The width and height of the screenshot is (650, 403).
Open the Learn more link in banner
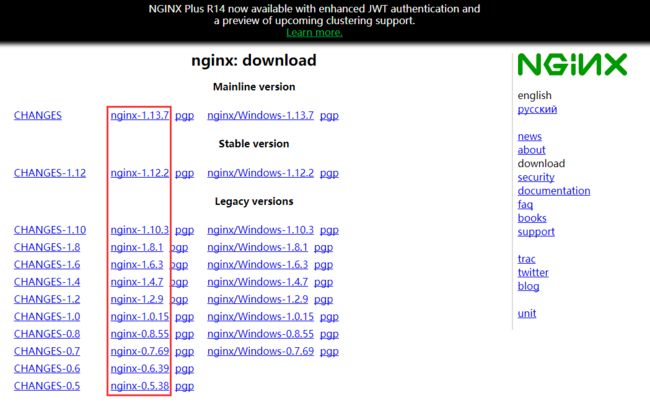pos(314,32)
